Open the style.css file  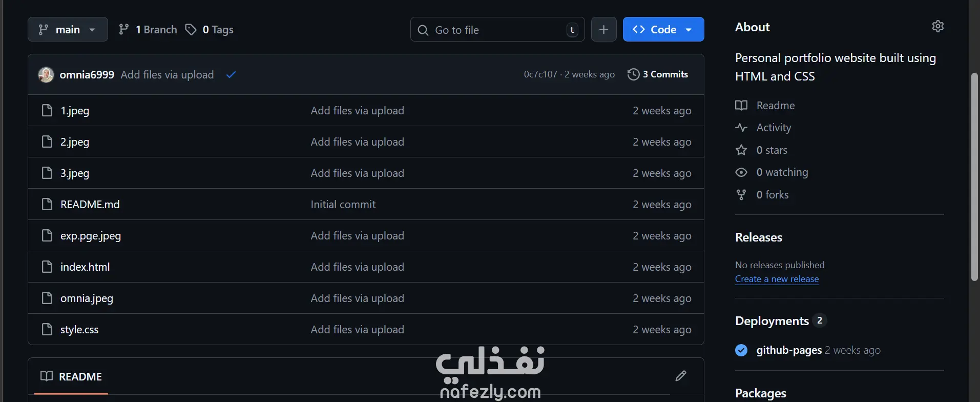(x=79, y=330)
